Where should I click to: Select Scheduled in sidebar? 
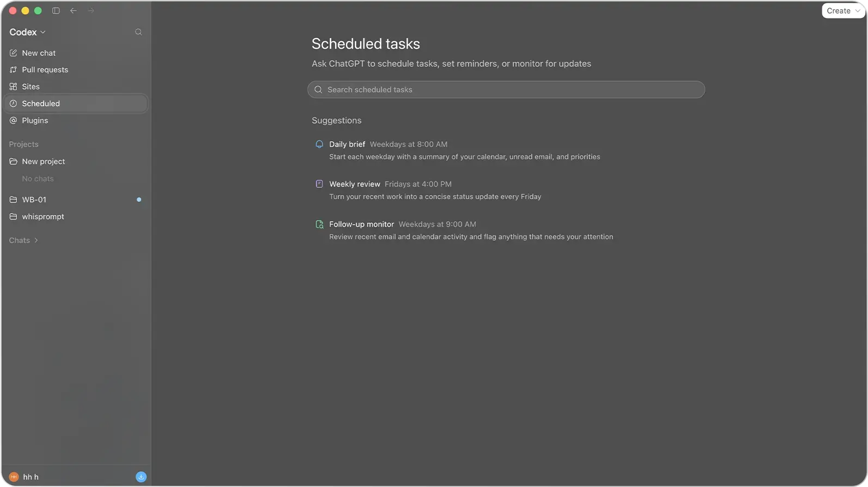76,104
